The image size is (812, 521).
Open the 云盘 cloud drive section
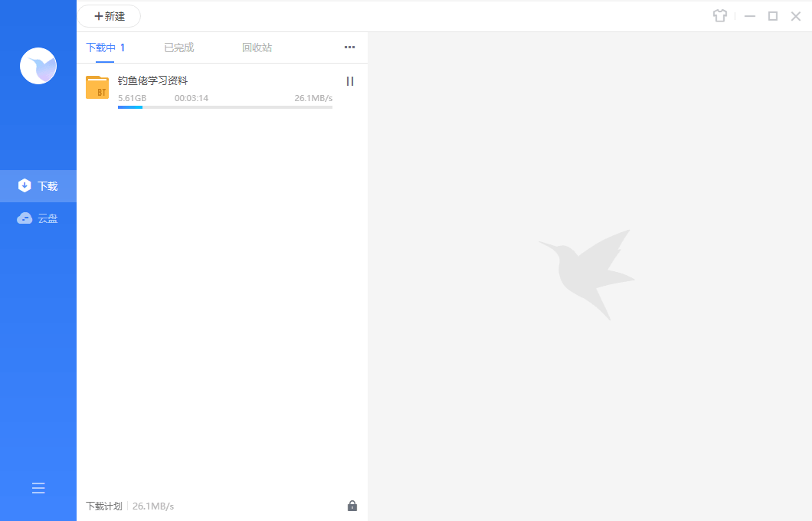coord(38,218)
